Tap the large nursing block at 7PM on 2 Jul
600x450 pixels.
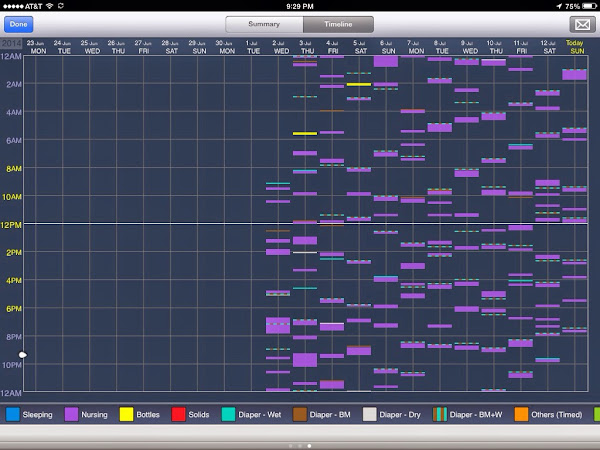(x=278, y=325)
